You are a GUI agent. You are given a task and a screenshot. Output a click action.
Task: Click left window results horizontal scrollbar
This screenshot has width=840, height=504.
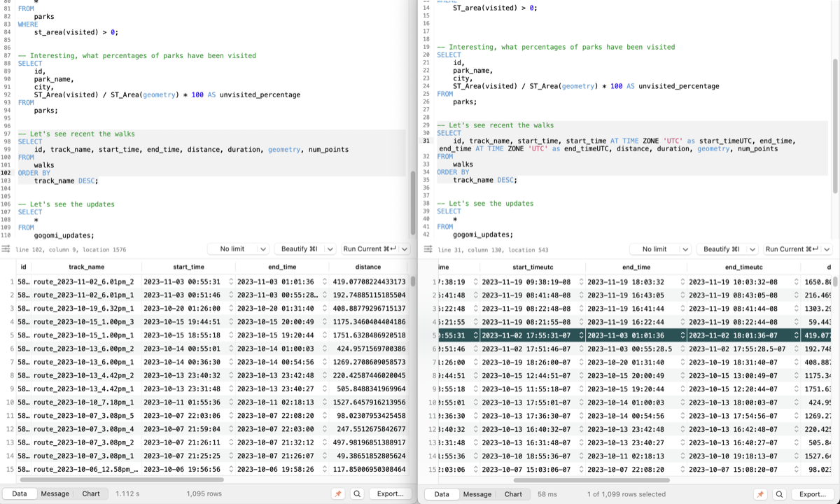(x=122, y=480)
